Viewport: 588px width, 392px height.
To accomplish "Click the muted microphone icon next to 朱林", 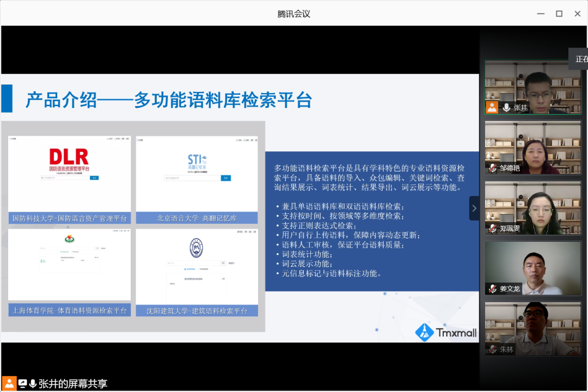I will 492,349.
